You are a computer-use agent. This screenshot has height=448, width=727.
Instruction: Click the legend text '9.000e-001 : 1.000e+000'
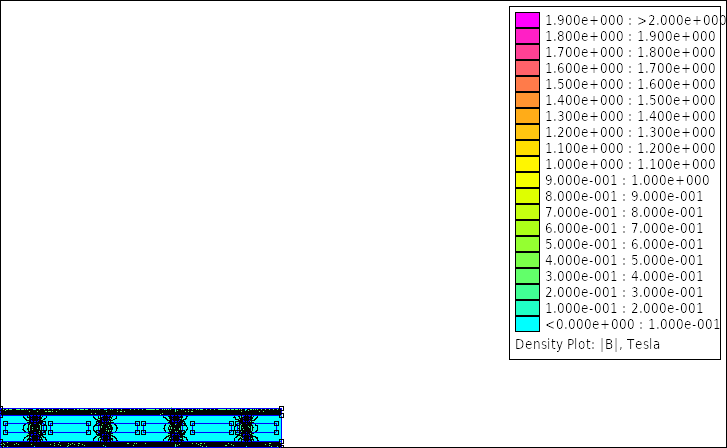coord(627,180)
